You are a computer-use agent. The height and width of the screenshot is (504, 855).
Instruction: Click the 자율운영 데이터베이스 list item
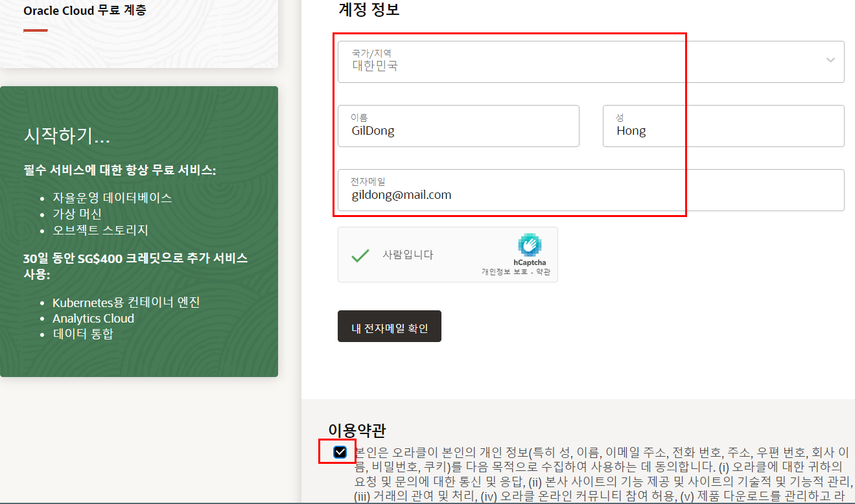(x=112, y=198)
